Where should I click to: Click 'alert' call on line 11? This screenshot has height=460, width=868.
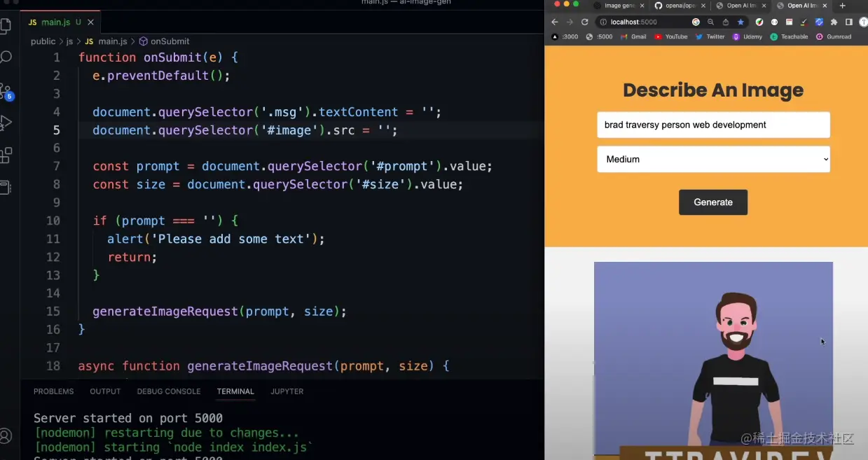125,239
